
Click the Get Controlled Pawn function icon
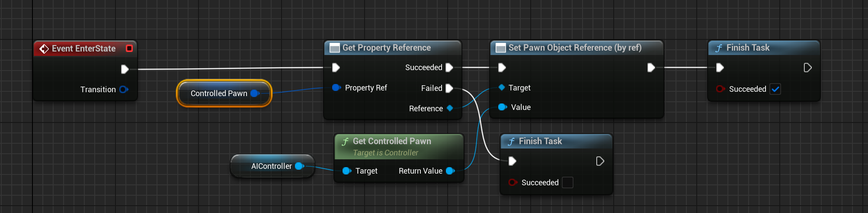pyautogui.click(x=345, y=142)
